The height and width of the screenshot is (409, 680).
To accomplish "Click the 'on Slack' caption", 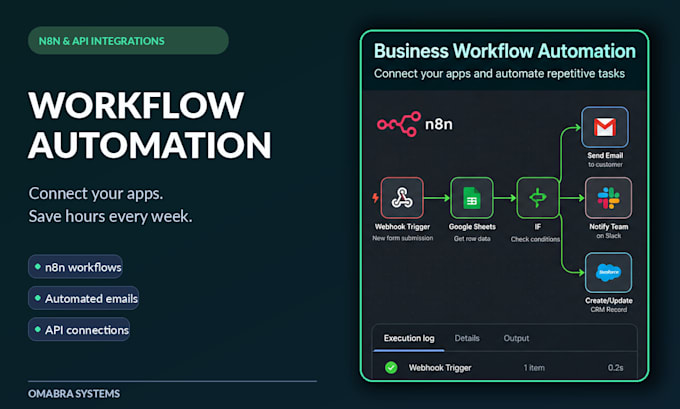I will click(x=608, y=236).
